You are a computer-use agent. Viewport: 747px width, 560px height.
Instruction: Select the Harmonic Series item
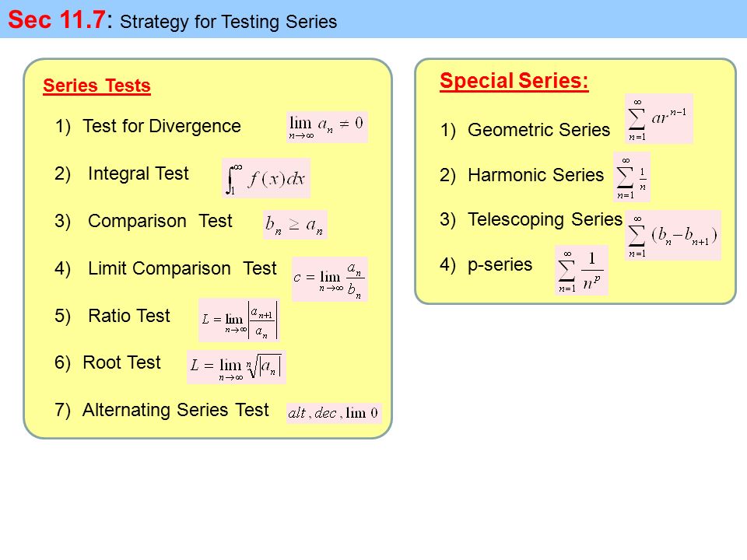(x=521, y=175)
